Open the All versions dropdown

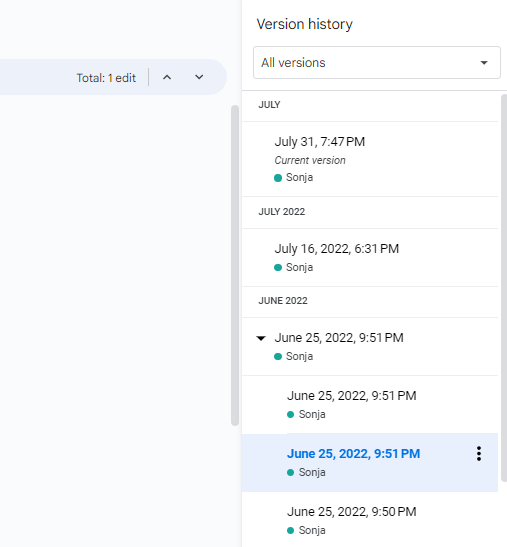[x=376, y=62]
